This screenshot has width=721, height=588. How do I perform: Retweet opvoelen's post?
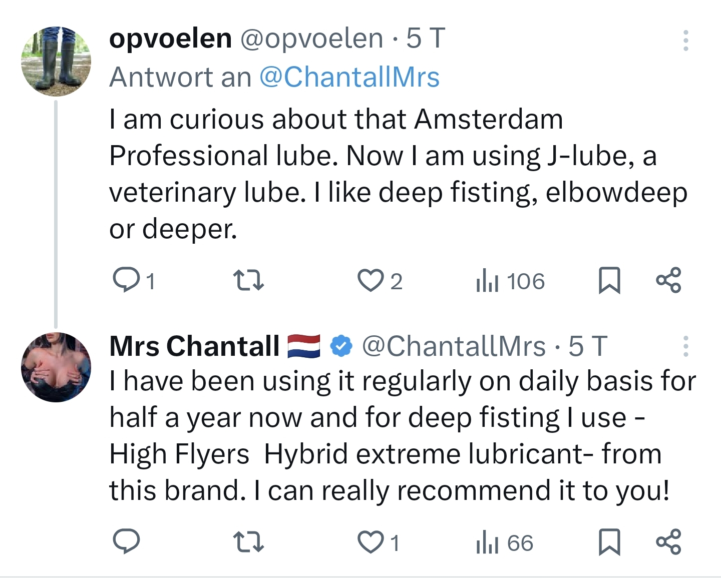[249, 280]
